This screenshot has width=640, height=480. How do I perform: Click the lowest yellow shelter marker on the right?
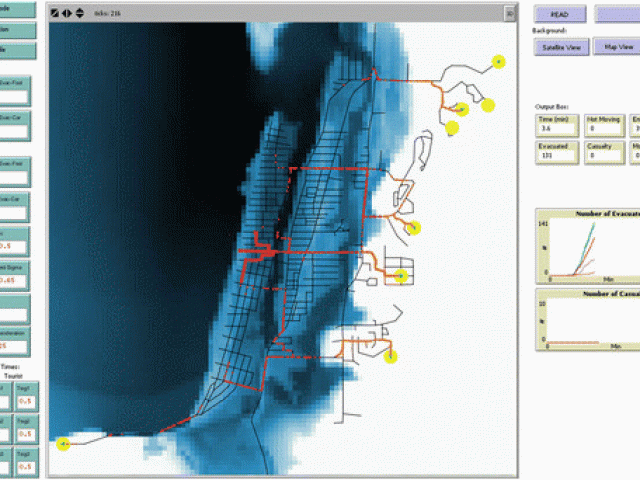391,357
